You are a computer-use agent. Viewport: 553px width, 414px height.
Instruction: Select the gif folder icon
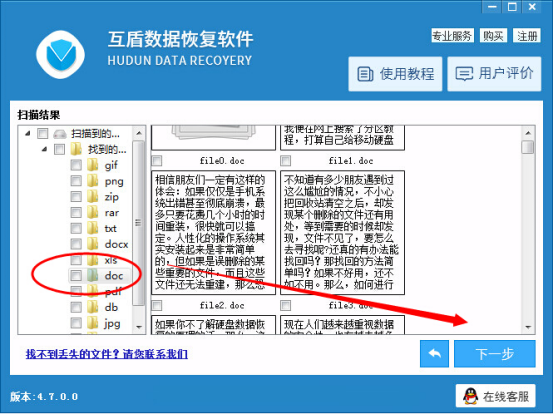[x=93, y=165]
